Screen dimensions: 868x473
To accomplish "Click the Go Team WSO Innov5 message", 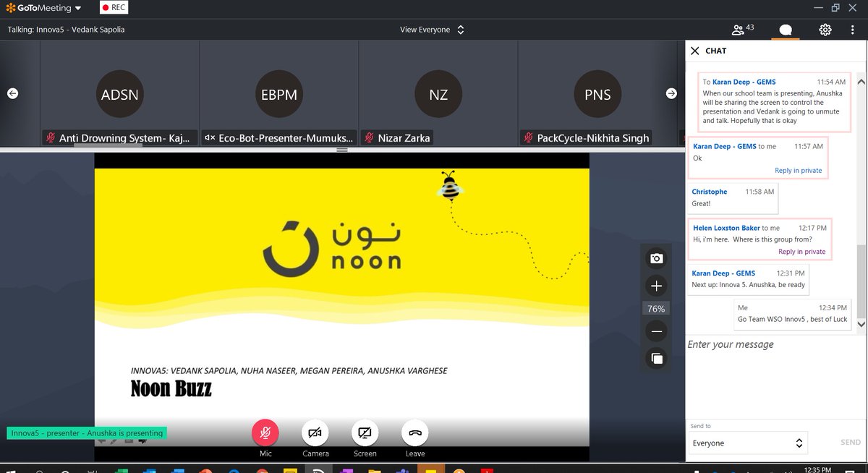I will (x=792, y=319).
